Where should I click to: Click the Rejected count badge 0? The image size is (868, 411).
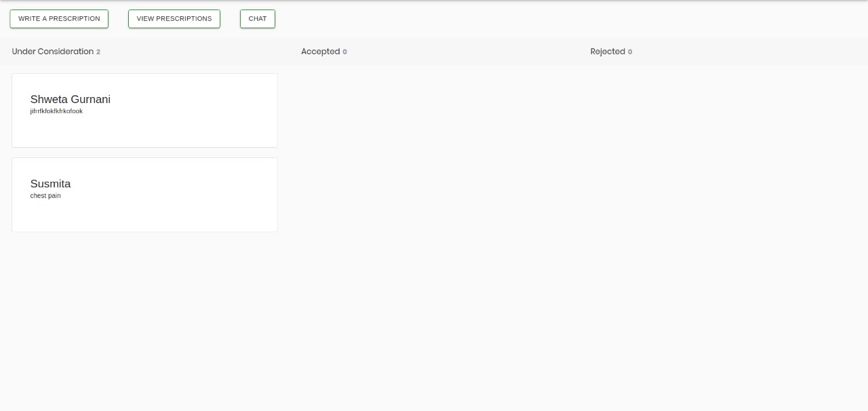tap(630, 52)
